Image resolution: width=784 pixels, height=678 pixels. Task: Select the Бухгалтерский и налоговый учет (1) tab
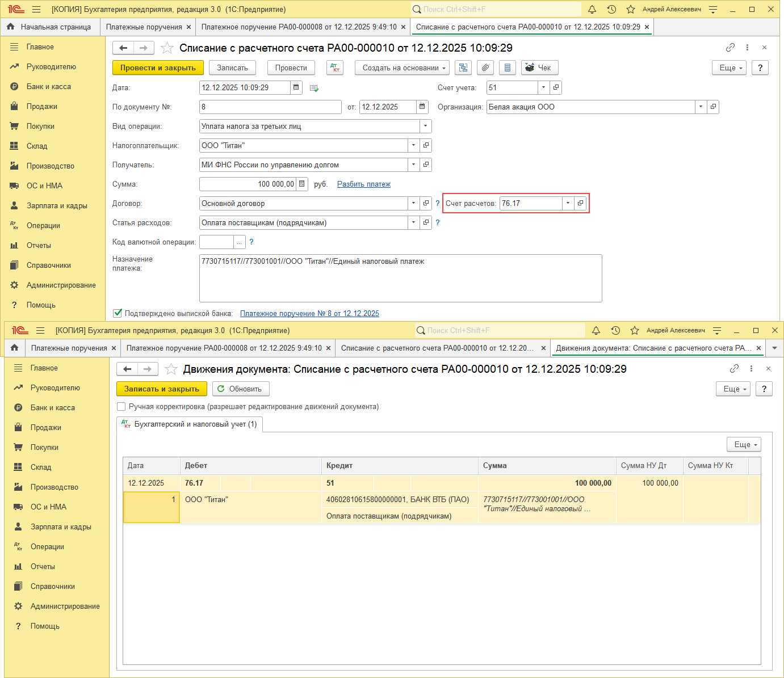[x=190, y=424]
